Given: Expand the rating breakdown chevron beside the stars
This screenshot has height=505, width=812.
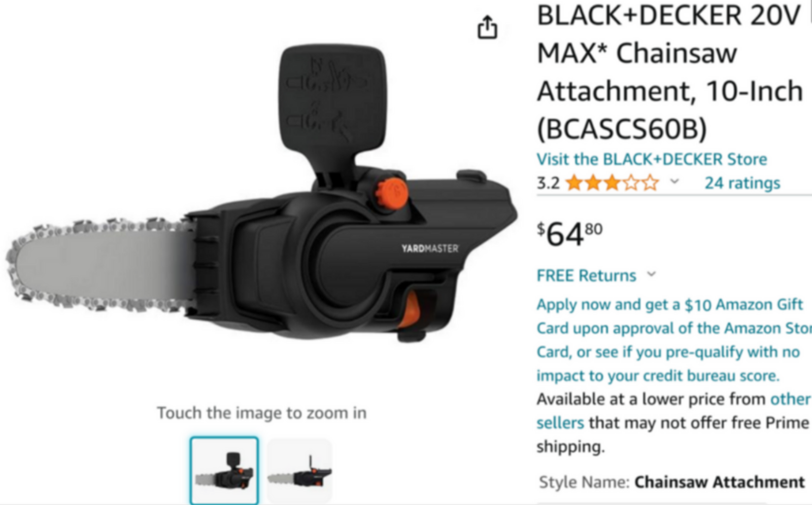Looking at the screenshot, I should [674, 182].
